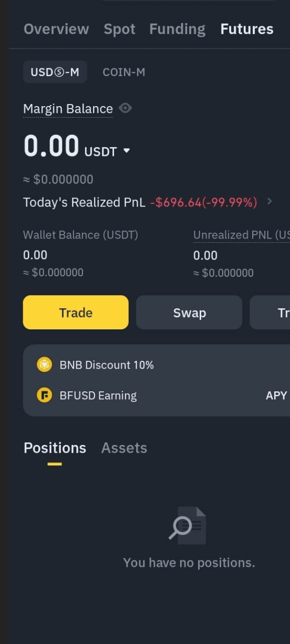Click the BFUSD Earning coin icon

pos(45,396)
